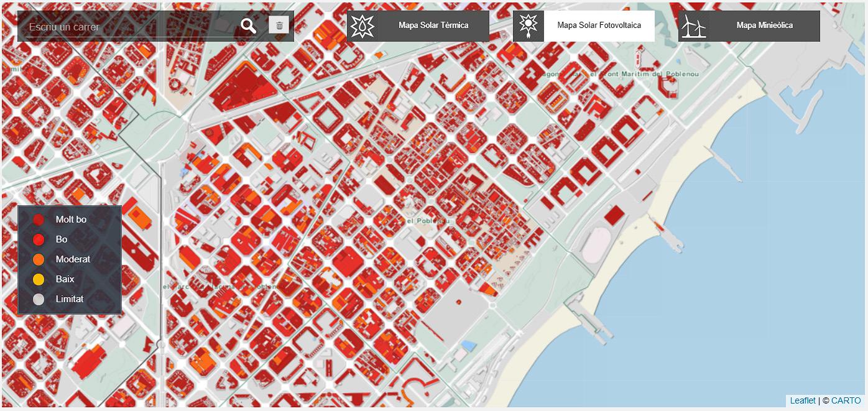
Task: Click the 'Limitat' legend label
Action: 70,299
